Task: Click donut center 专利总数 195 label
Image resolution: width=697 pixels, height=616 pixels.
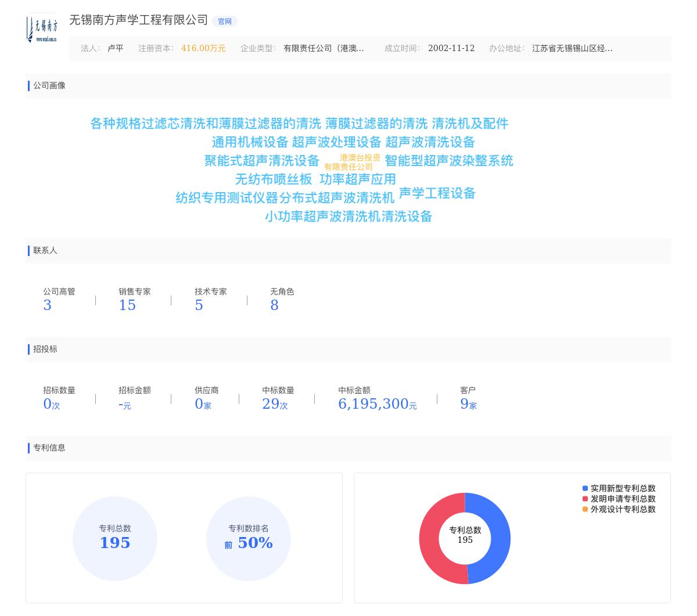Action: [465, 535]
